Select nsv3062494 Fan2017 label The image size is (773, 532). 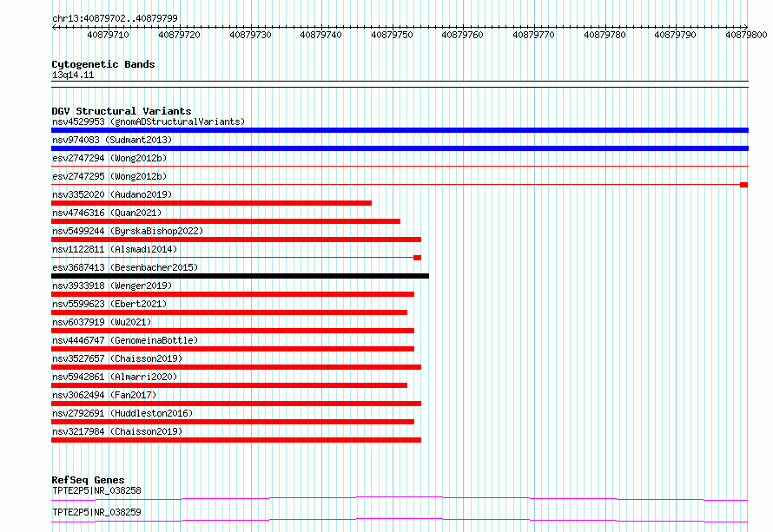pyautogui.click(x=104, y=395)
